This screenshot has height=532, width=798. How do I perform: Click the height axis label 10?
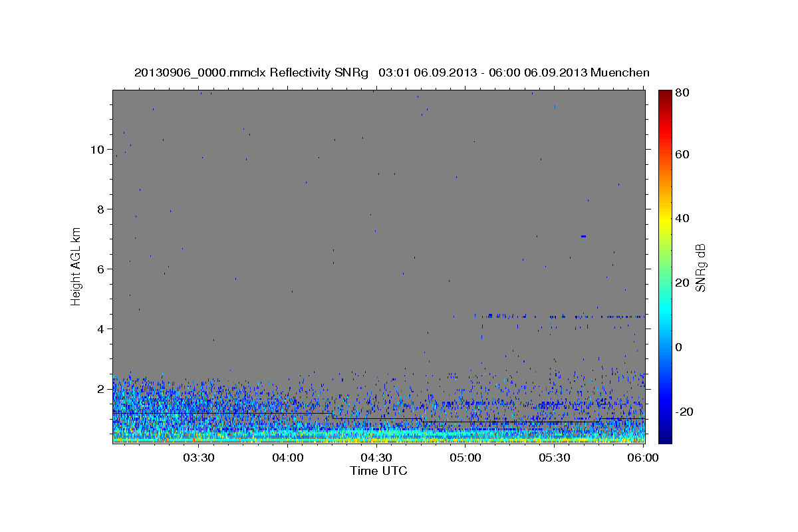(97, 150)
